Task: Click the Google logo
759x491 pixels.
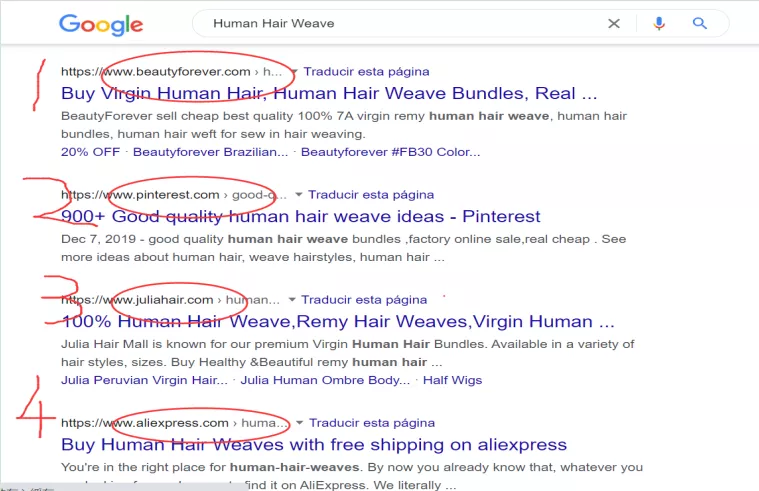Action: pyautogui.click(x=101, y=25)
